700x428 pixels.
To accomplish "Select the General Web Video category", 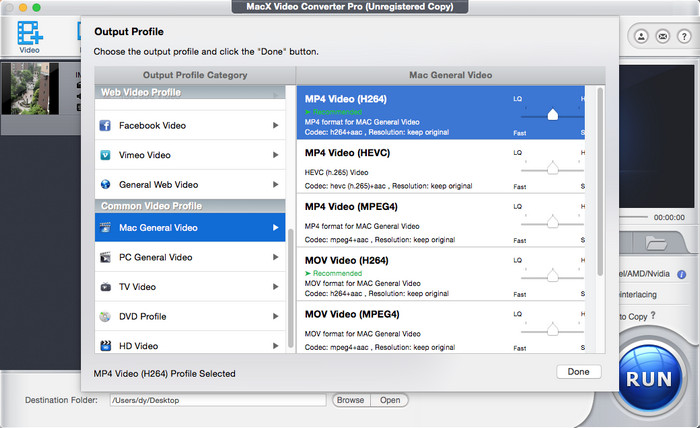I will pyautogui.click(x=190, y=184).
